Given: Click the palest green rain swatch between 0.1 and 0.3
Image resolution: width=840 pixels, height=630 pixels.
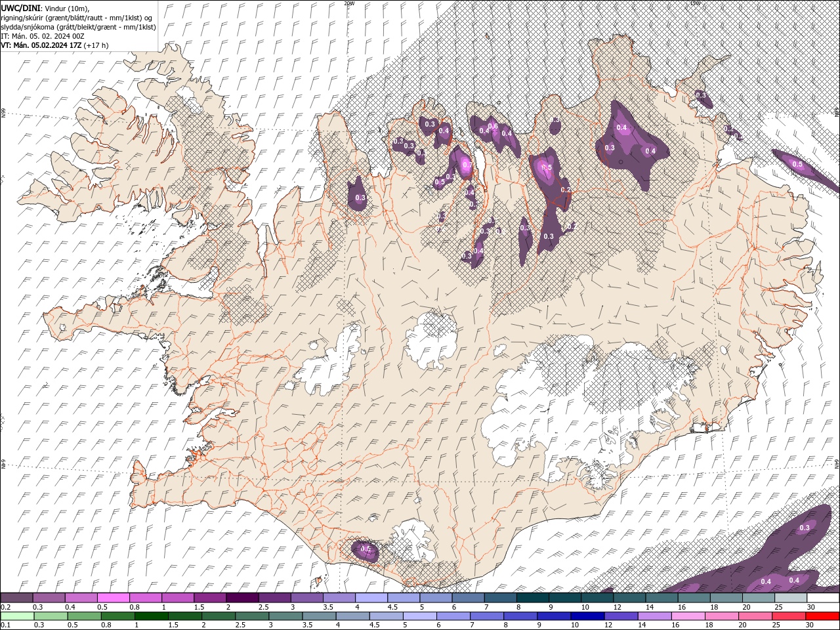Looking at the screenshot, I should 18,616.
